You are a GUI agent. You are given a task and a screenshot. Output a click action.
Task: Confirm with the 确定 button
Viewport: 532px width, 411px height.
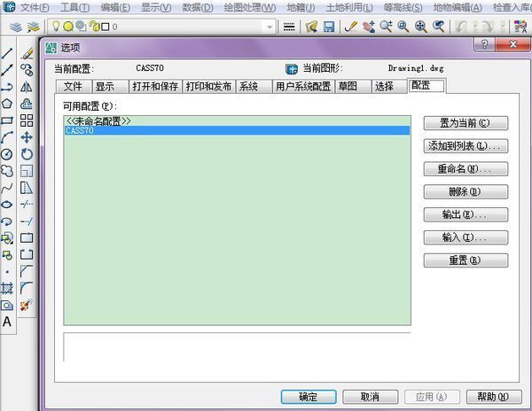click(x=309, y=397)
